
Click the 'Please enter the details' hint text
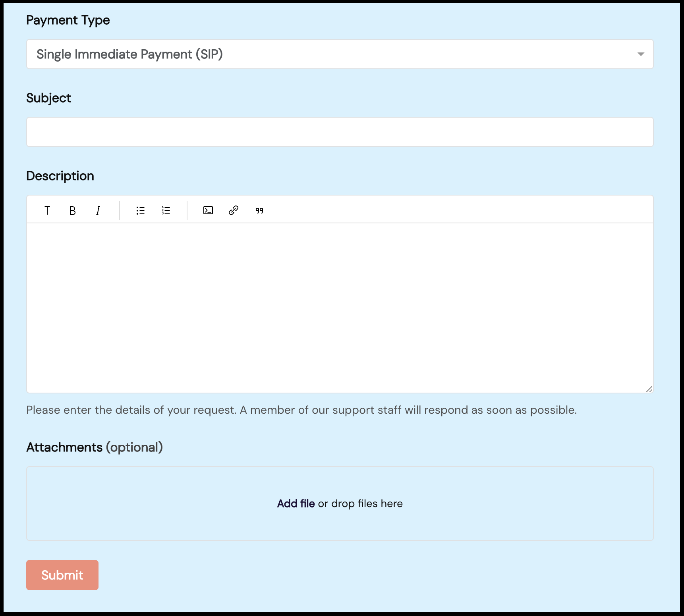[x=301, y=410]
